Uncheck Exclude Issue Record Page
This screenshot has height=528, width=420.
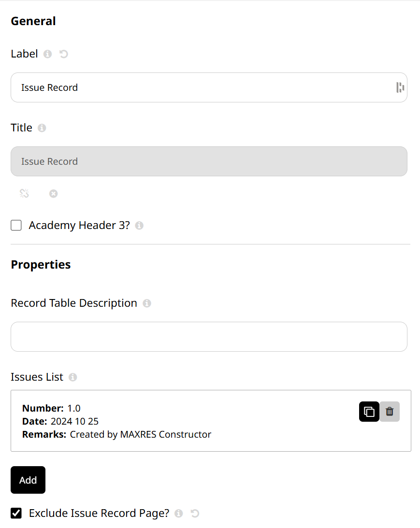[16, 513]
